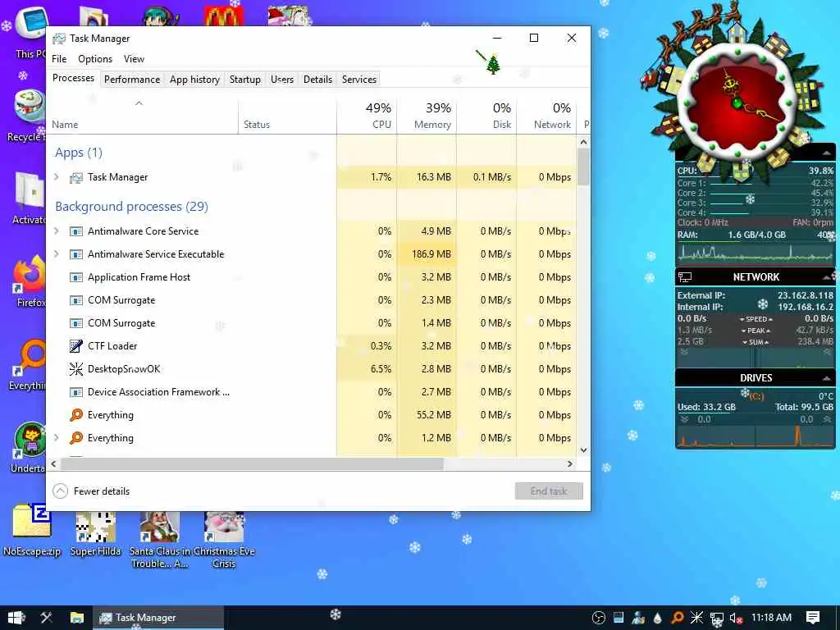The image size is (840, 630).
Task: Expand the Antimalware Core Service row
Action: point(57,231)
